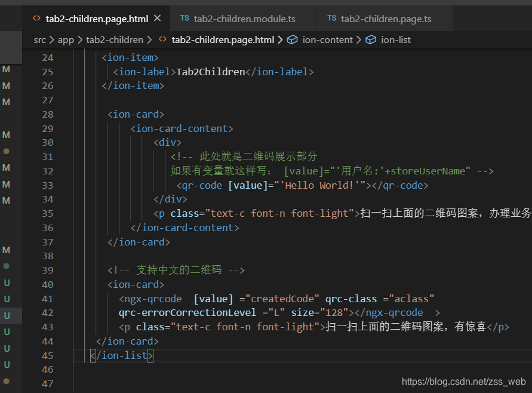Image resolution: width=532 pixels, height=393 pixels.
Task: Open the app breadcrumb folder
Action: coord(66,40)
